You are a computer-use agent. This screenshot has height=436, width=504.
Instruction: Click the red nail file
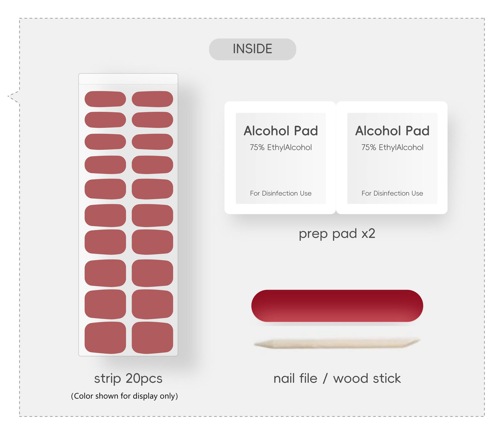click(337, 306)
